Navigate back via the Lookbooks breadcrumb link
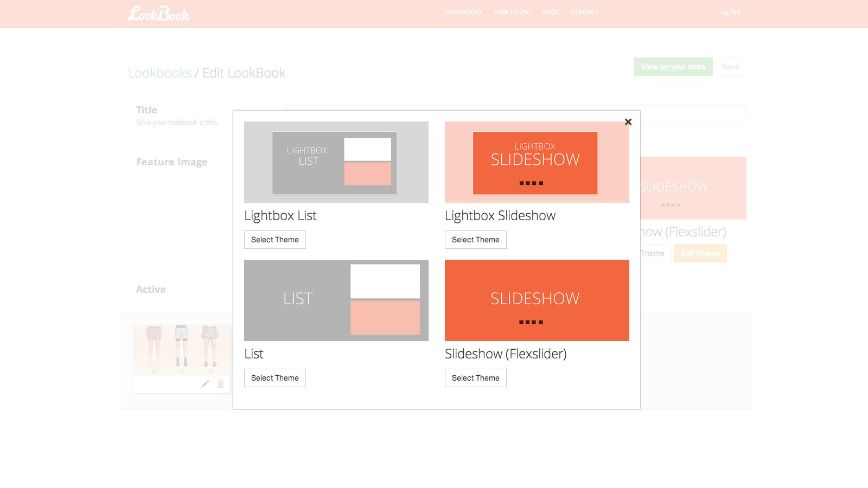 pos(159,73)
